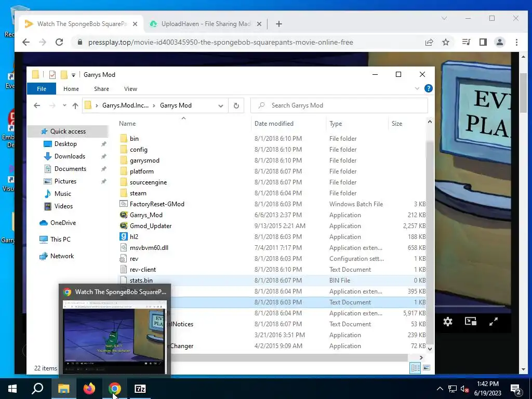The width and height of the screenshot is (532, 399).
Task: Open Chrome tab search dropdown
Action: (x=444, y=18)
